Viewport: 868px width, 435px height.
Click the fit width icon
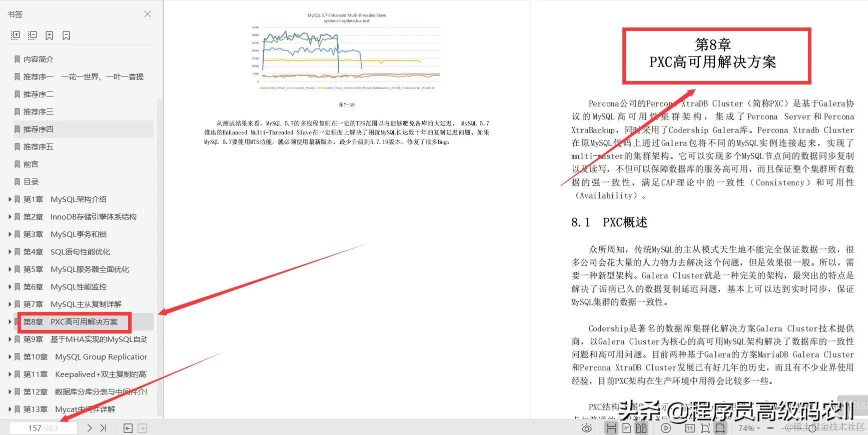pyautogui.click(x=720, y=428)
